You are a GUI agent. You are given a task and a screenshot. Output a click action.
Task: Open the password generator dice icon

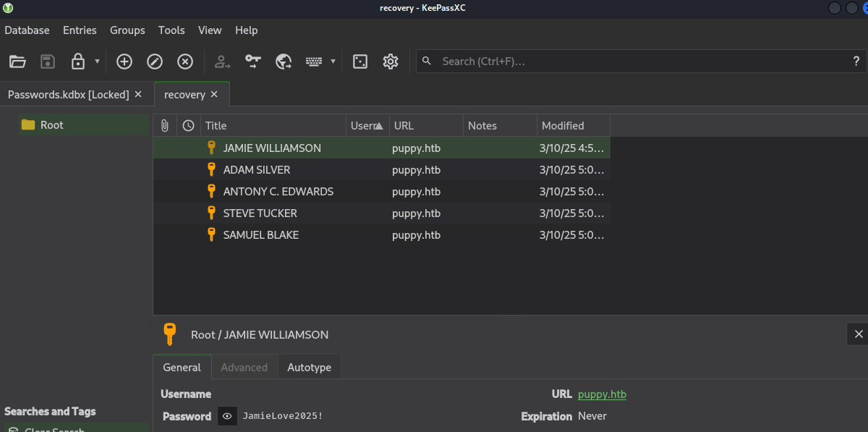click(x=359, y=62)
